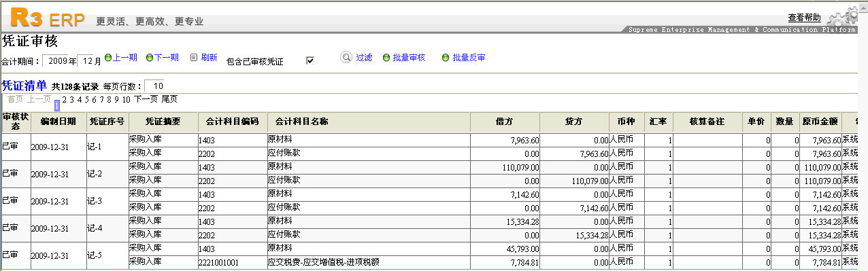Screen dimensions: 868x271
Task: Select voucher number cell 记-2
Action: (x=107, y=174)
